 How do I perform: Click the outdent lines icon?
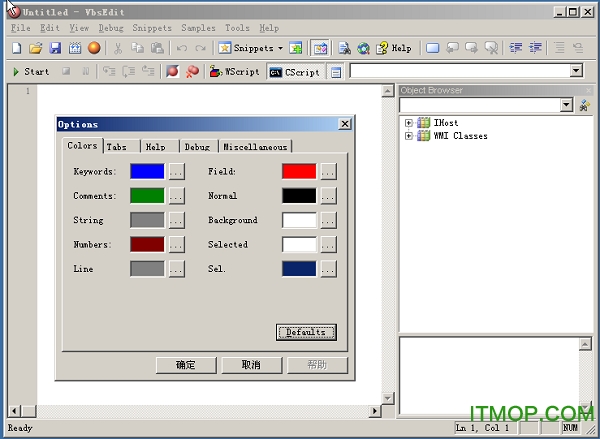(515, 48)
